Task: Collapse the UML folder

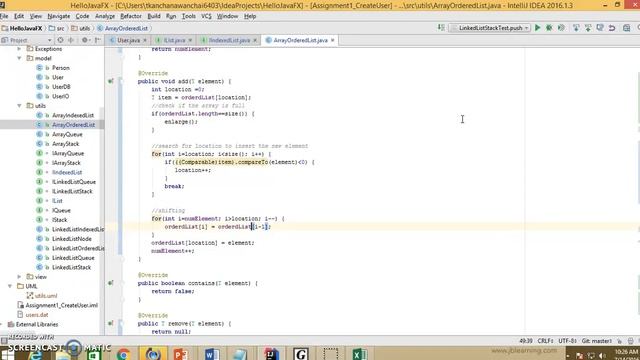Action: [10, 286]
